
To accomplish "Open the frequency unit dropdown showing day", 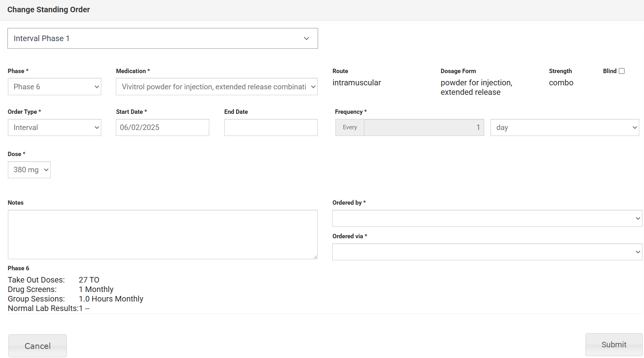I will point(564,128).
